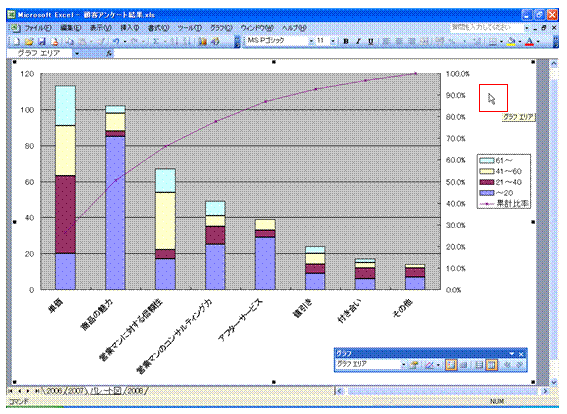This screenshot has width=567, height=414.
Task: Click the 61～ pale blue legend key
Action: coord(486,161)
